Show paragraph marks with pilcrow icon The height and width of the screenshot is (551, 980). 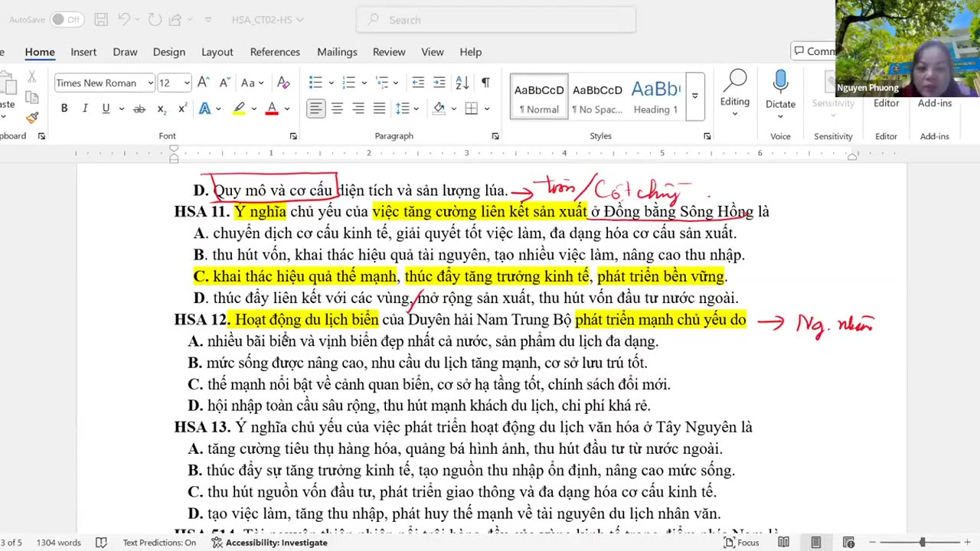coord(485,83)
